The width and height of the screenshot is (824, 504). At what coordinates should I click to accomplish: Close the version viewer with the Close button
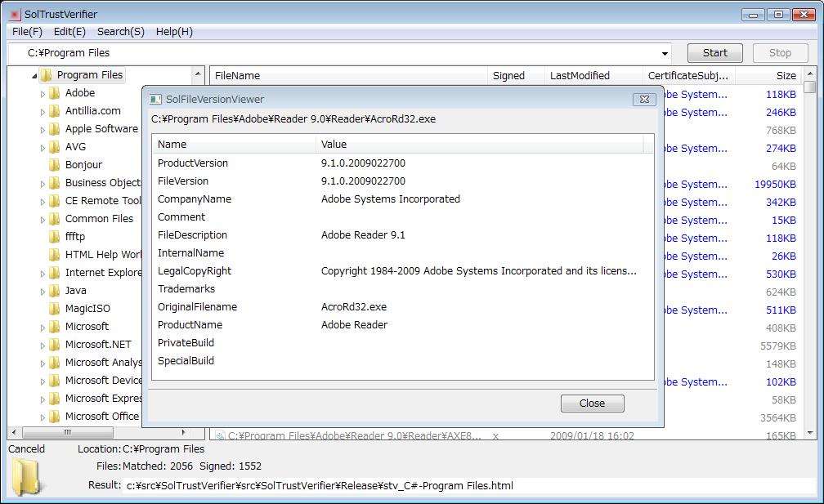point(592,404)
